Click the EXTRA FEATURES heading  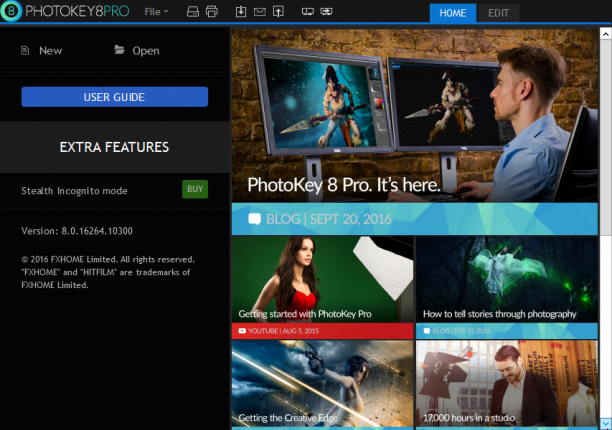(114, 147)
